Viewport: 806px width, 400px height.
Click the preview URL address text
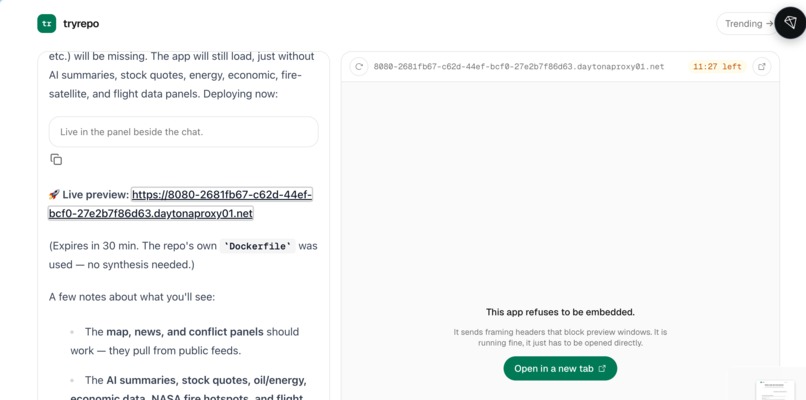(x=519, y=67)
